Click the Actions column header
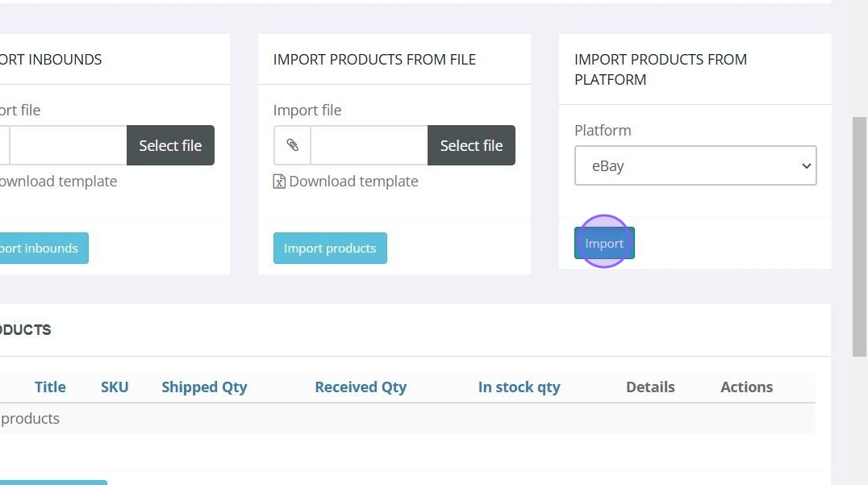The image size is (868, 485). click(x=746, y=387)
